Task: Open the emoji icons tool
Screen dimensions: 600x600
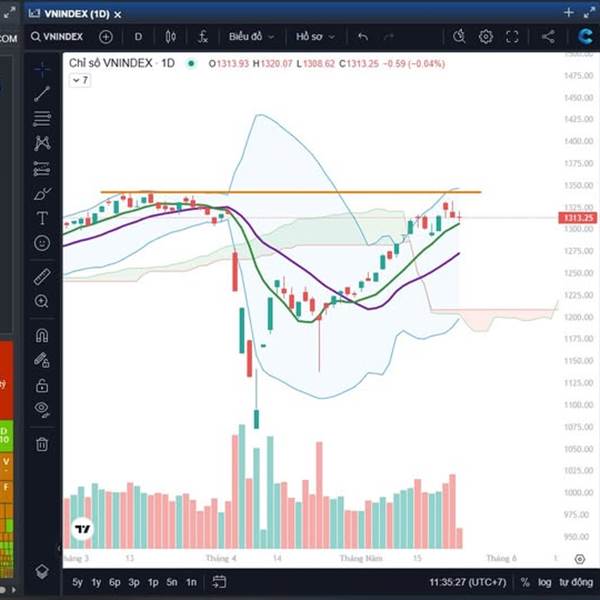Action: (x=42, y=243)
